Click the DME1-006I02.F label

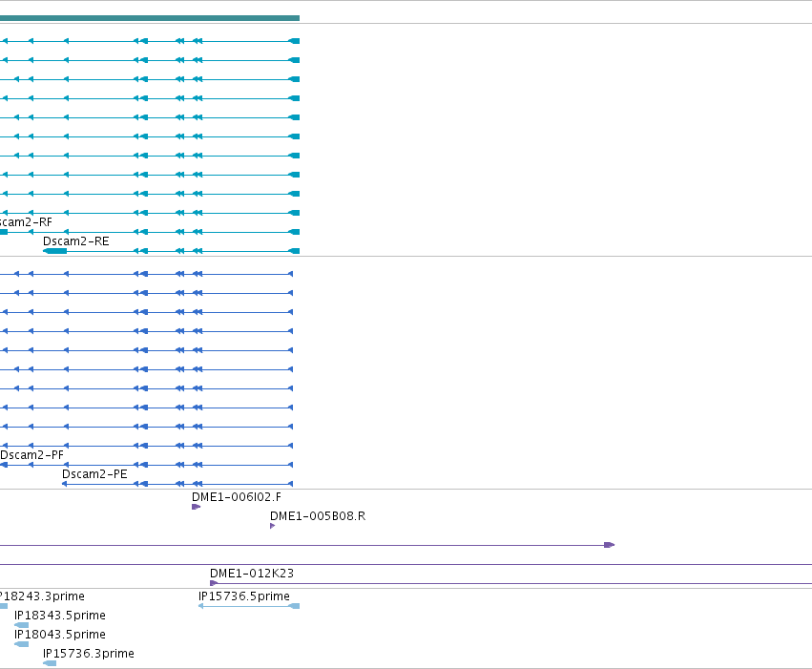click(237, 497)
